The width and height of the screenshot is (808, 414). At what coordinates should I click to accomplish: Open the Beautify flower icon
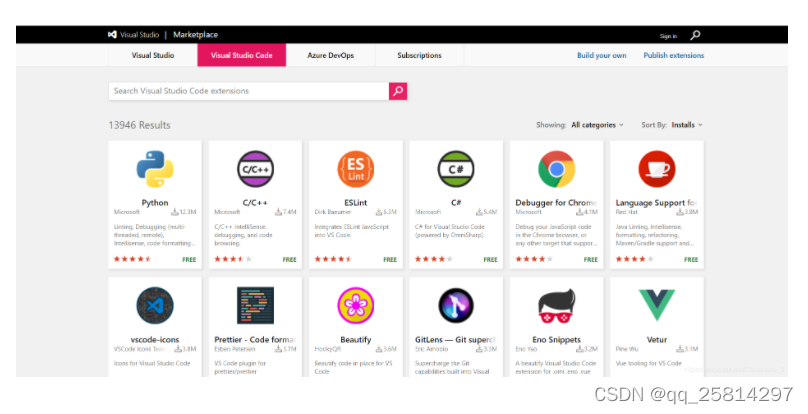(356, 306)
